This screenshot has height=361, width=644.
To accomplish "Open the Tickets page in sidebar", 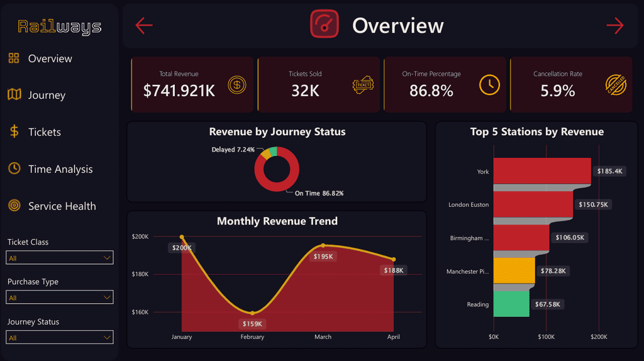I will 45,132.
